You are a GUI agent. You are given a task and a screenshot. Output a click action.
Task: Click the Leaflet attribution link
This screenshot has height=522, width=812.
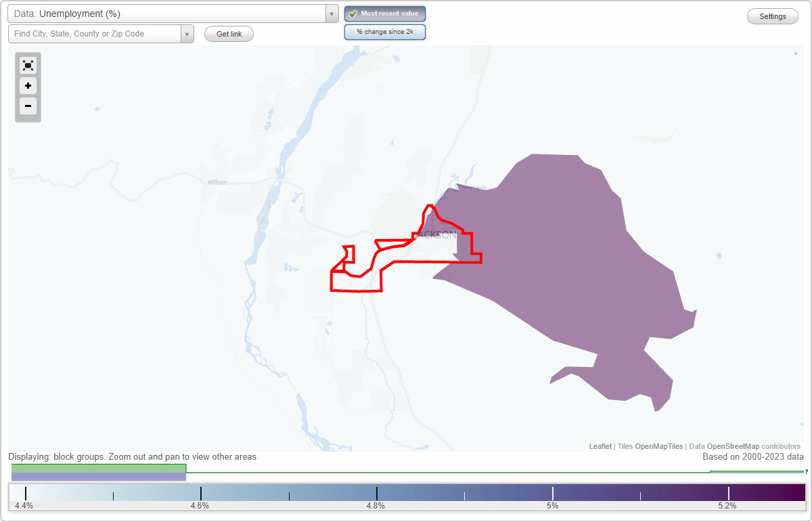click(600, 446)
